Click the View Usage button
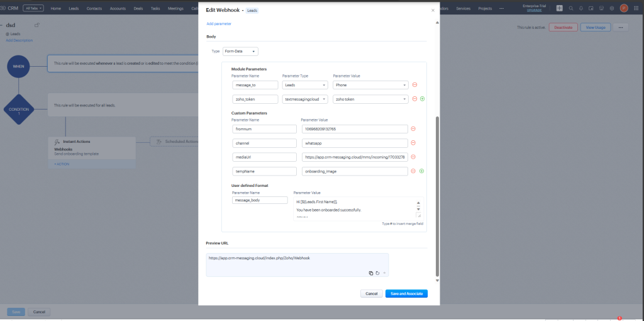This screenshot has height=321, width=644. pyautogui.click(x=596, y=27)
